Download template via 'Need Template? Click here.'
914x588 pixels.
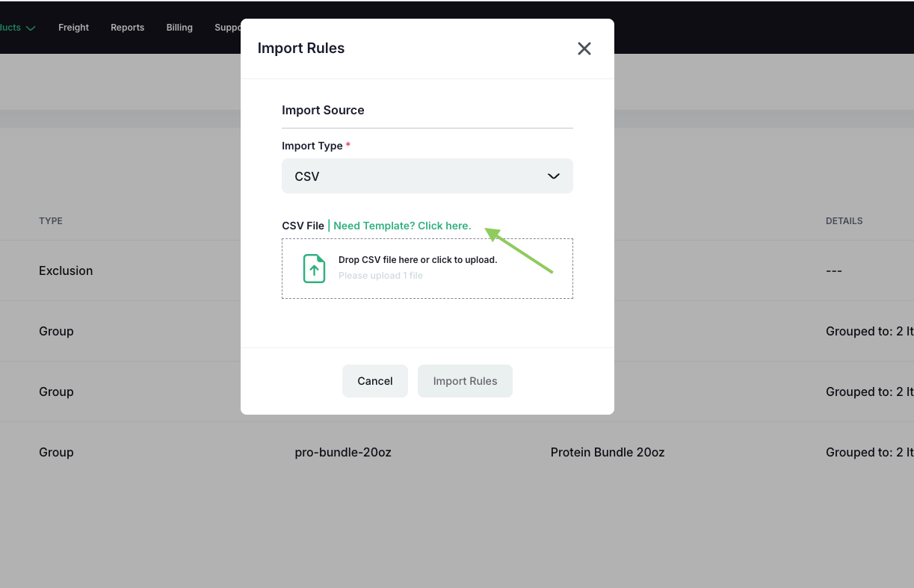tap(402, 226)
